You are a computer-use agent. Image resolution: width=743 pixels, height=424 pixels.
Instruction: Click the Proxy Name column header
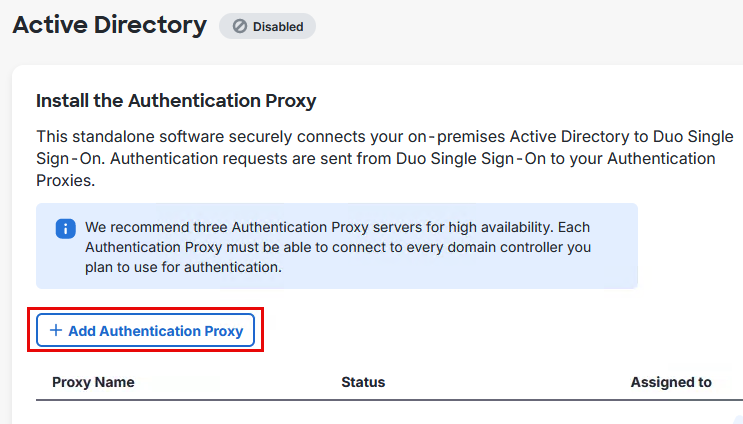(93, 382)
